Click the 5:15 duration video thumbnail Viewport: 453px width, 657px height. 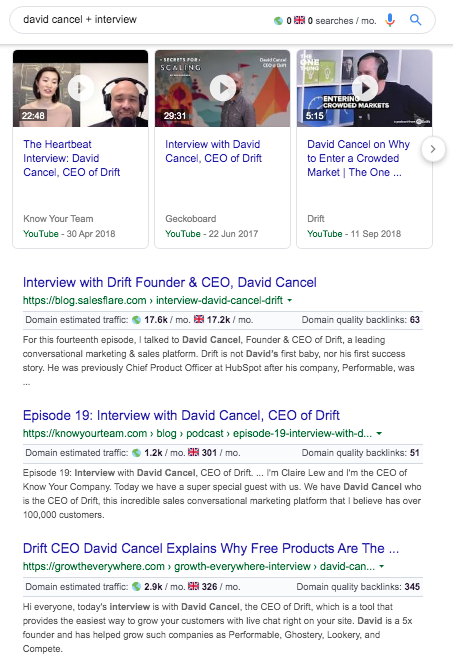tap(365, 88)
